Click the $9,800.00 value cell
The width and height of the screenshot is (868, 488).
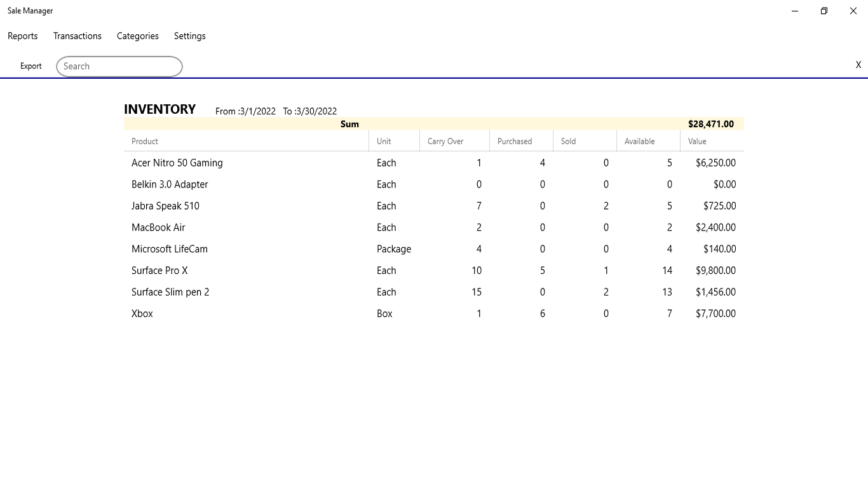click(716, 271)
